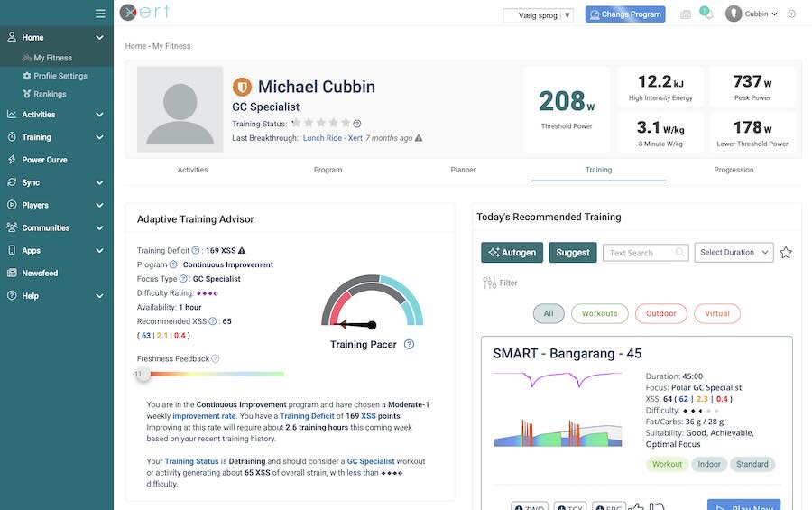Toggle the Outdoor filter pill

(x=660, y=313)
